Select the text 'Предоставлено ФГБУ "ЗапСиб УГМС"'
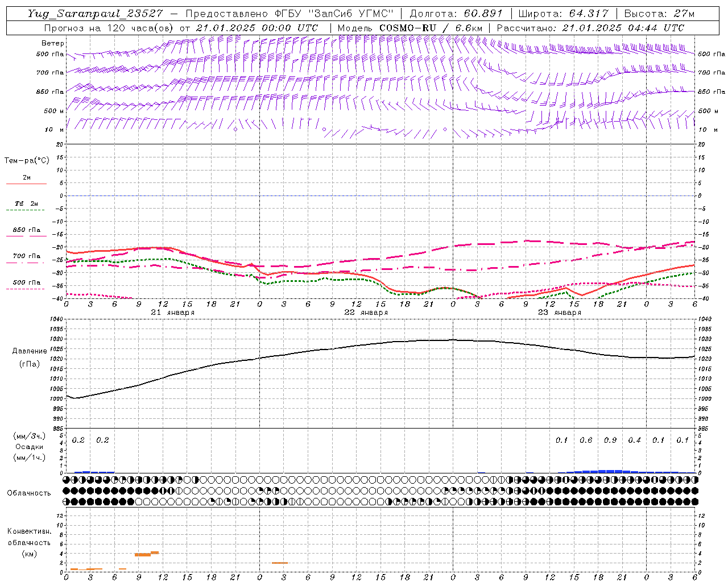Screen dimensions: 728x582 click(289, 14)
